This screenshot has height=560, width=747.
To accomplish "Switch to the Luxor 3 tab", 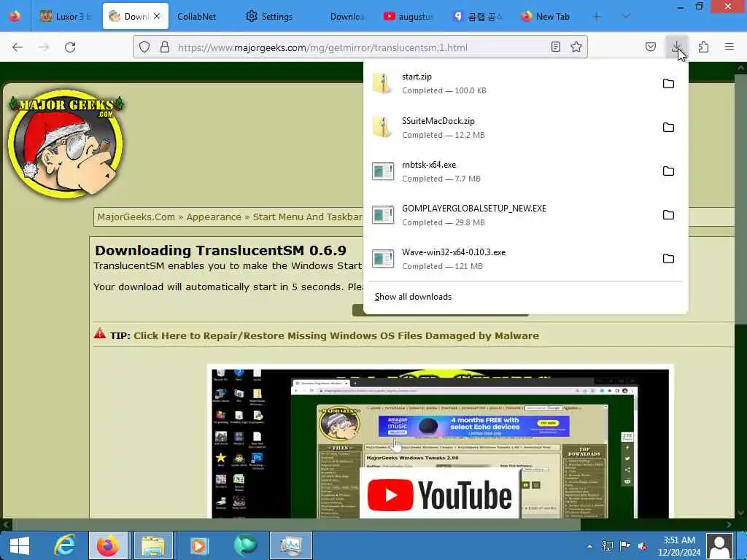I will point(66,17).
